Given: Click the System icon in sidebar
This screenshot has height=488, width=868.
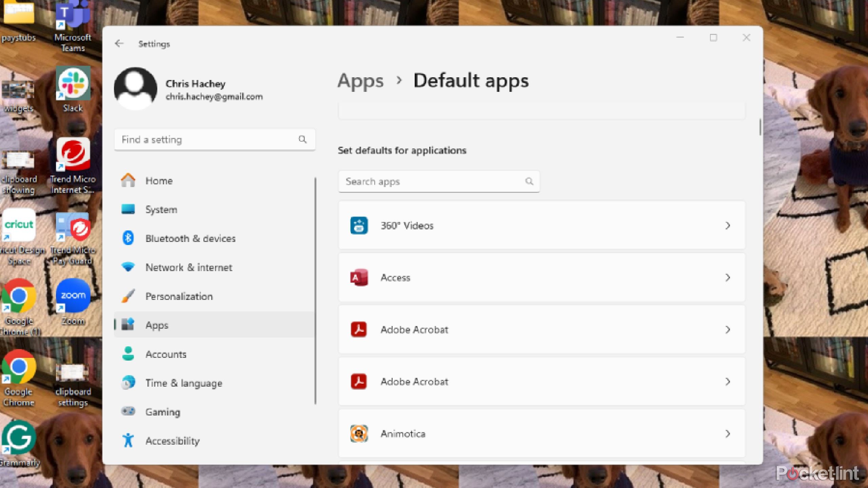Looking at the screenshot, I should (x=128, y=209).
